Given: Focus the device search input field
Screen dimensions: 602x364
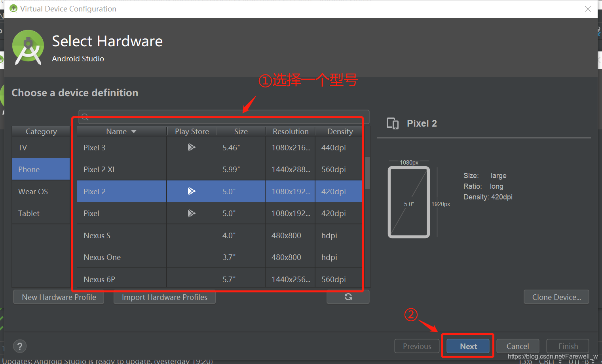Looking at the screenshot, I should (224, 117).
